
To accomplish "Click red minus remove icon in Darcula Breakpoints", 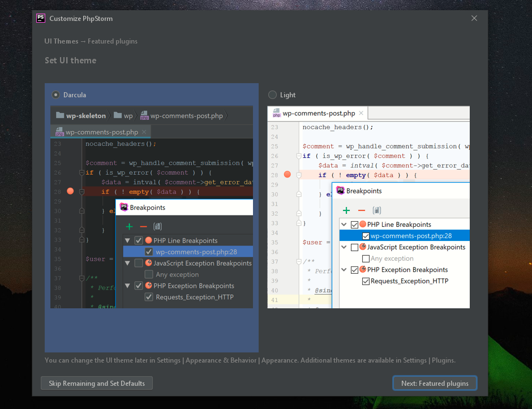I will pos(144,226).
